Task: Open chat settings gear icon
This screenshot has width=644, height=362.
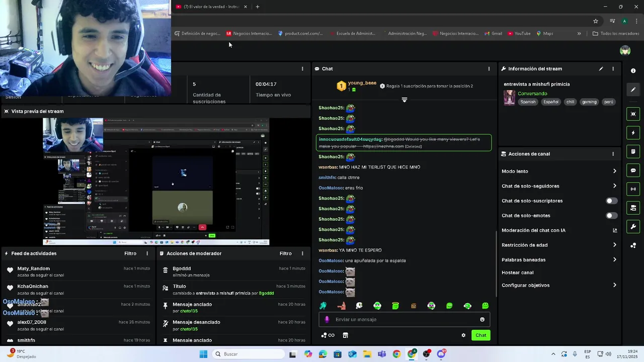Action: (x=463, y=335)
